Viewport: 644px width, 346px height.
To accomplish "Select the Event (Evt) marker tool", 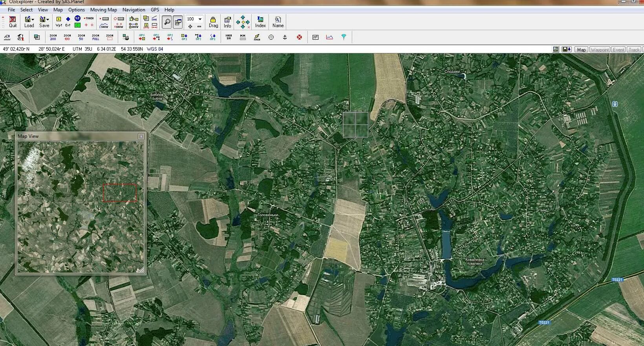I will coord(68,22).
